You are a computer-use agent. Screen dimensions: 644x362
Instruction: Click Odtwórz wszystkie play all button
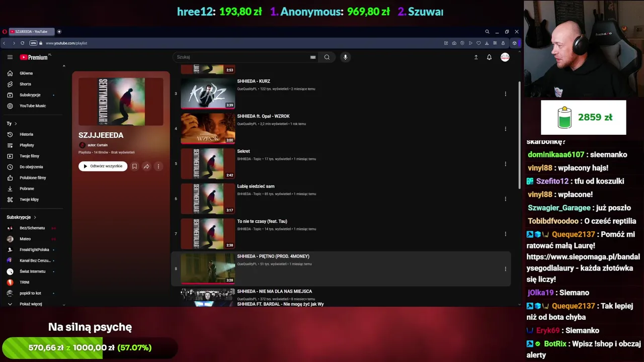coord(103,166)
